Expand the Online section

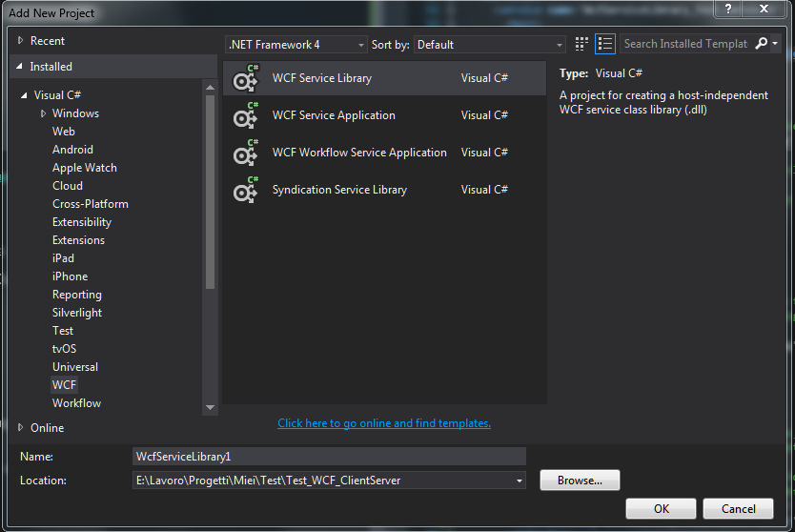22,428
